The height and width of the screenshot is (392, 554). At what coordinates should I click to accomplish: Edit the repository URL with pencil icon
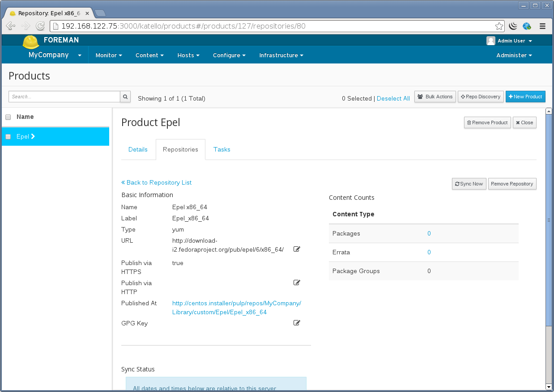coord(297,249)
